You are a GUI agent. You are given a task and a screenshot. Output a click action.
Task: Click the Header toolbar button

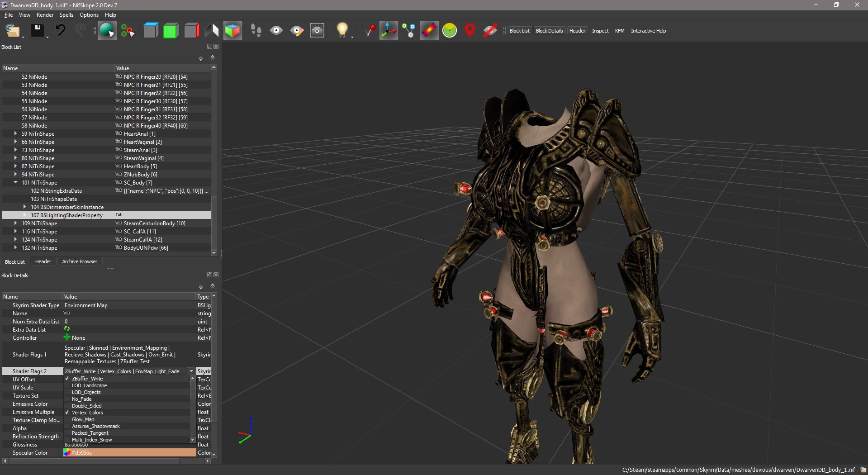click(577, 31)
